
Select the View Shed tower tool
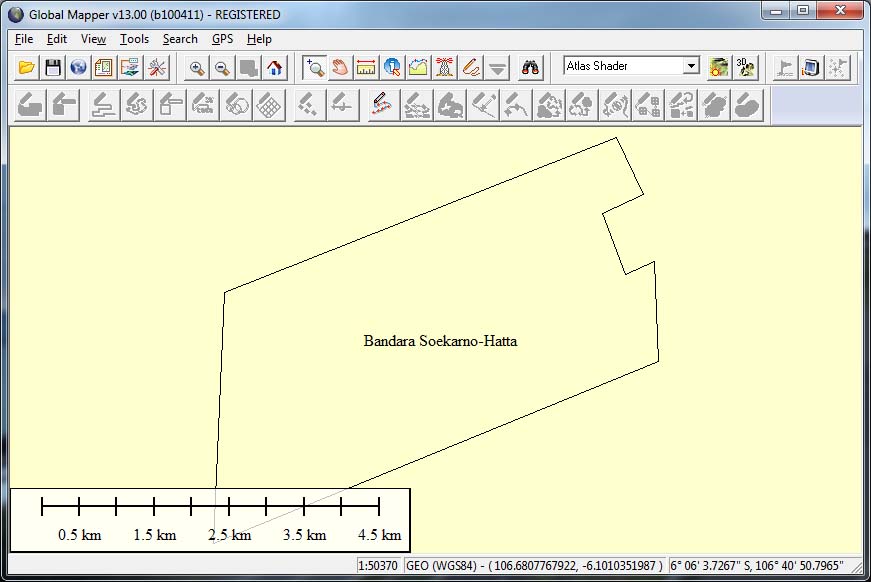coord(444,68)
